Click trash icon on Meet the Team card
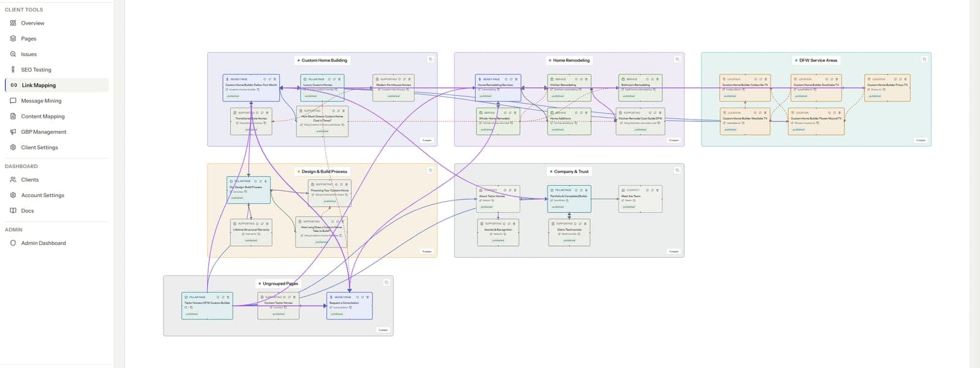The width and height of the screenshot is (980, 368). (x=658, y=190)
